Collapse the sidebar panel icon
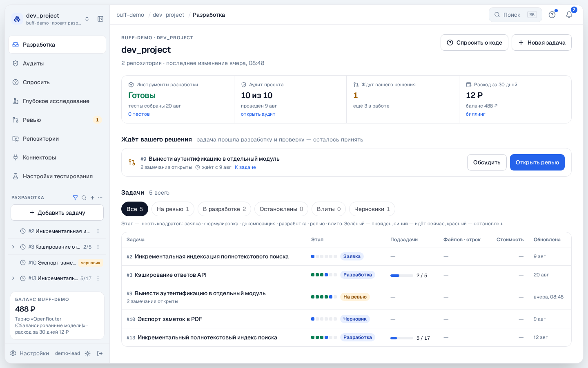 click(x=100, y=19)
